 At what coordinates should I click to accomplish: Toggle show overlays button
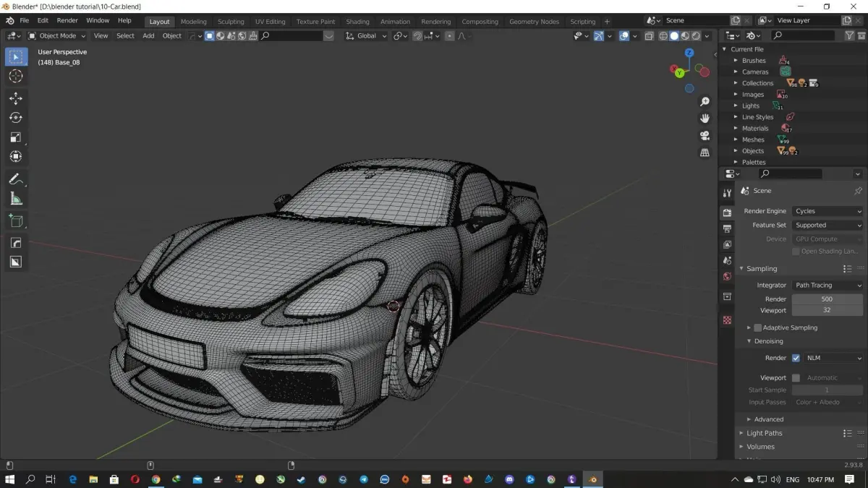[x=624, y=35]
